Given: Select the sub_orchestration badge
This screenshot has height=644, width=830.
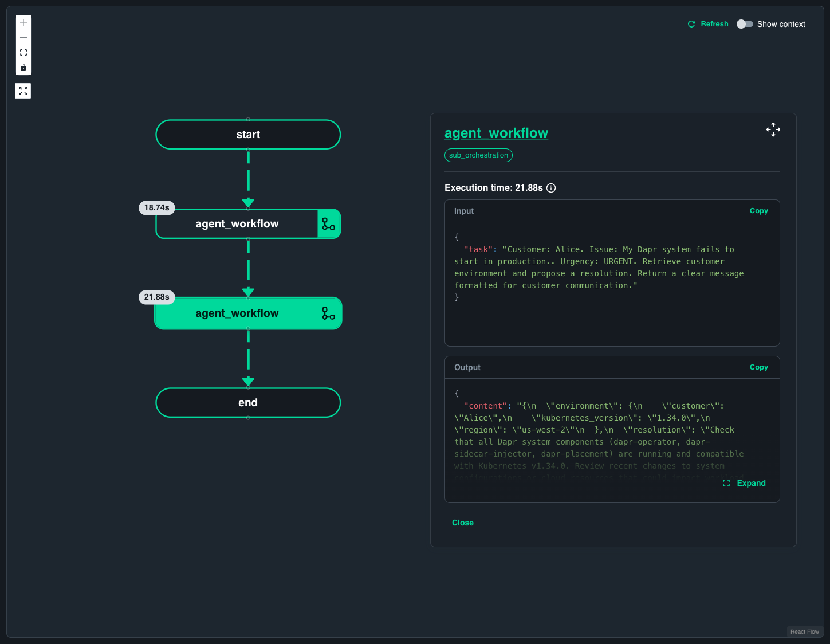Looking at the screenshot, I should (478, 155).
